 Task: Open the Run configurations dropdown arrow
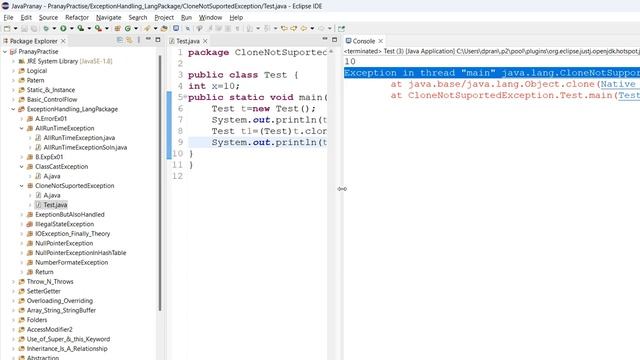71,29
